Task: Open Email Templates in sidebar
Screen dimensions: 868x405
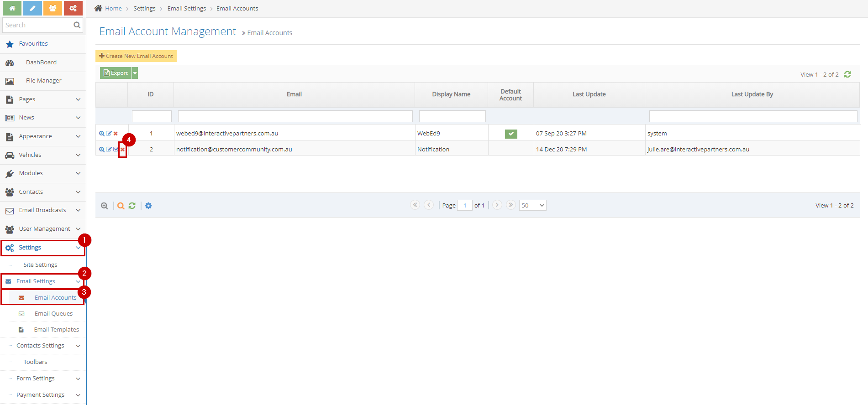Action: point(56,330)
